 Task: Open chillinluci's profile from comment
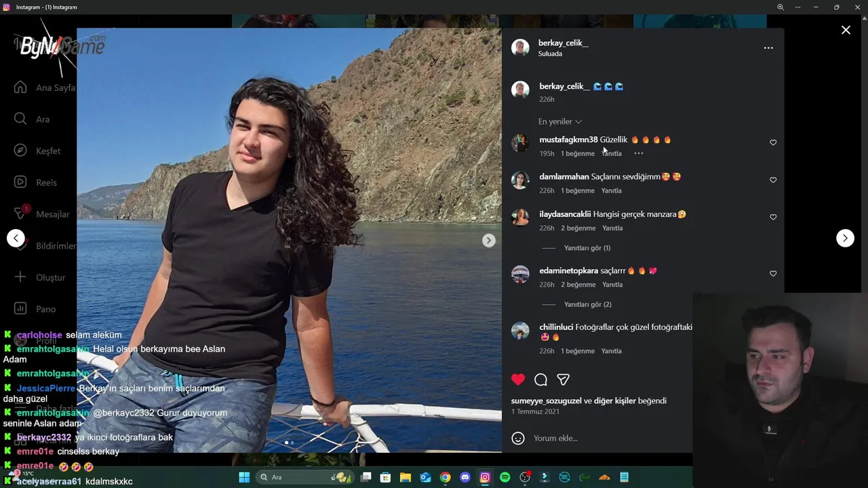point(556,327)
